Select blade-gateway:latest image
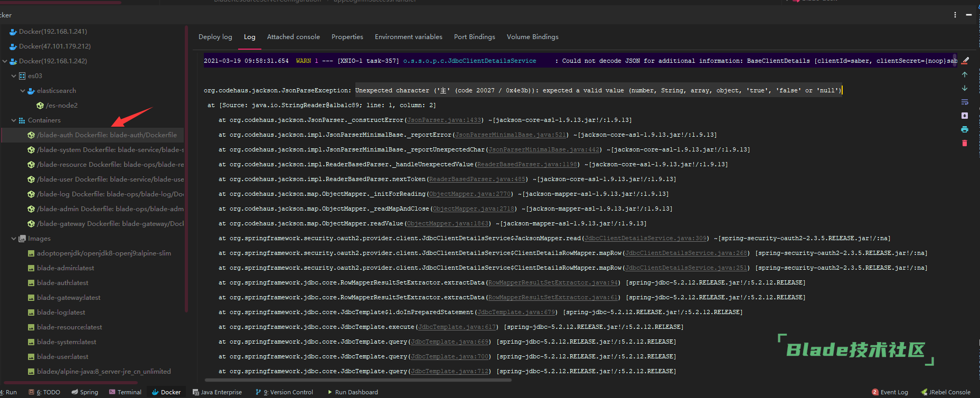The image size is (980, 398). (x=69, y=298)
